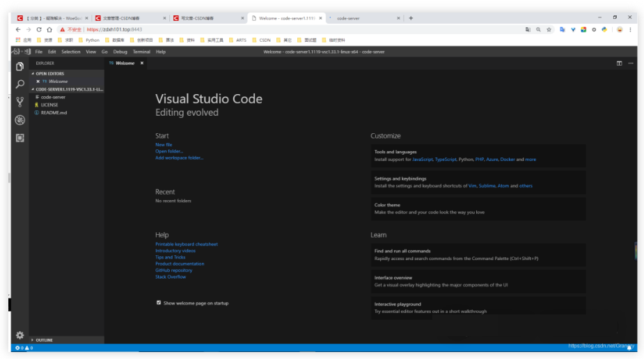Screen dimensions: 644x359
Task: Toggle Show welcome page on startup checkbox
Action: (159, 303)
